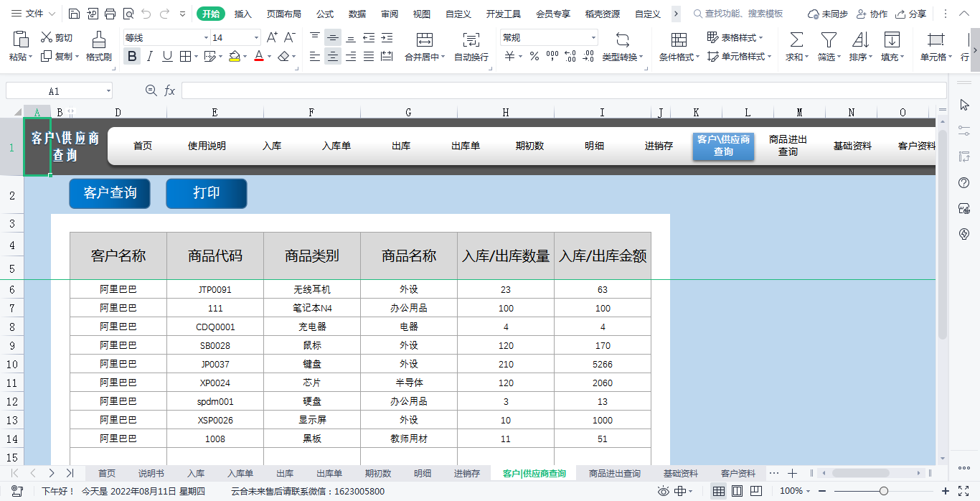
Task: Save the workbook with the save icon
Action: point(75,14)
